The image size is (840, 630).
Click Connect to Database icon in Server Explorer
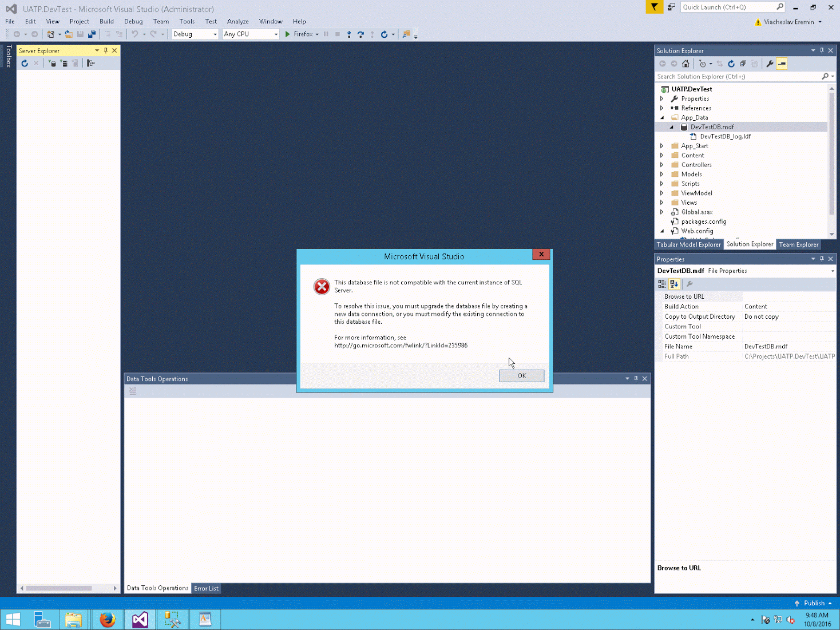click(53, 64)
